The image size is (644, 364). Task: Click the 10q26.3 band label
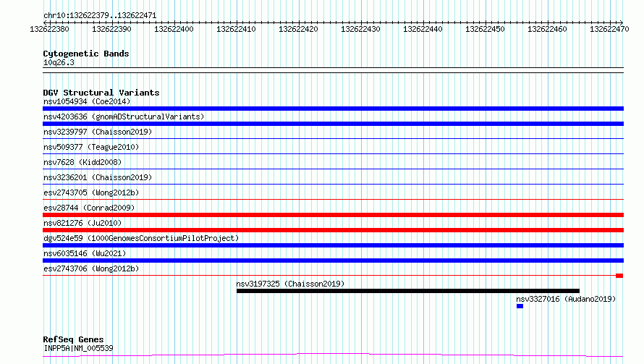click(x=59, y=62)
